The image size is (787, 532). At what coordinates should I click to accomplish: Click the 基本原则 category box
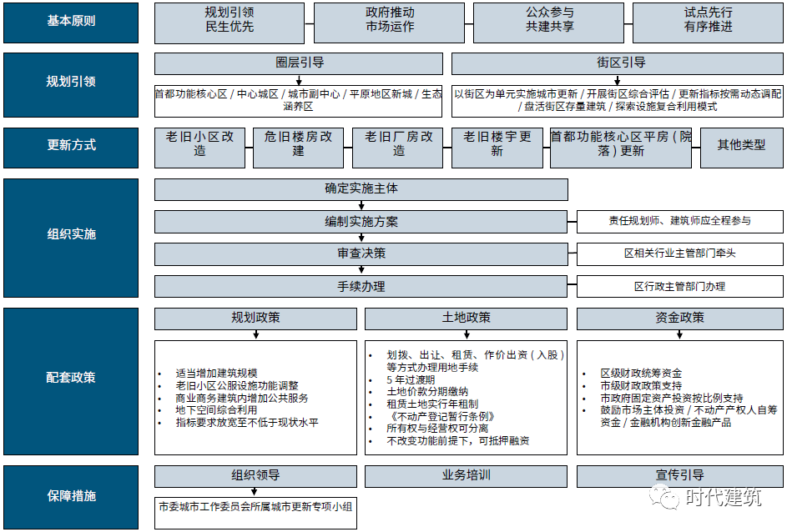click(x=71, y=23)
